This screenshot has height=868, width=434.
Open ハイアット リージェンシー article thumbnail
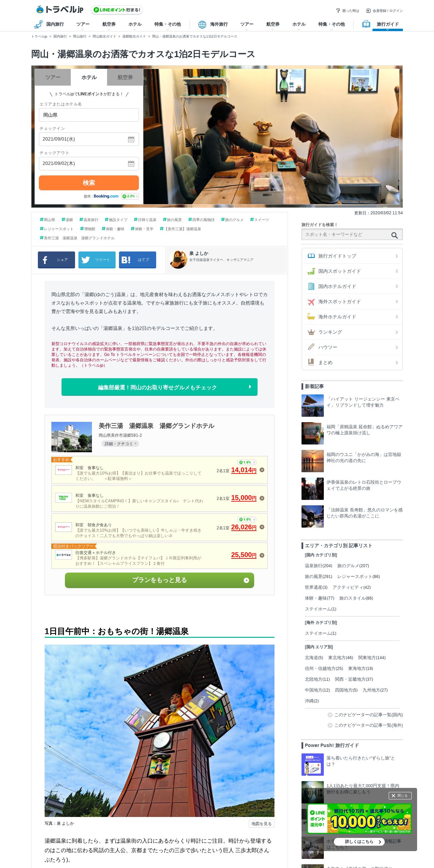[x=313, y=406]
